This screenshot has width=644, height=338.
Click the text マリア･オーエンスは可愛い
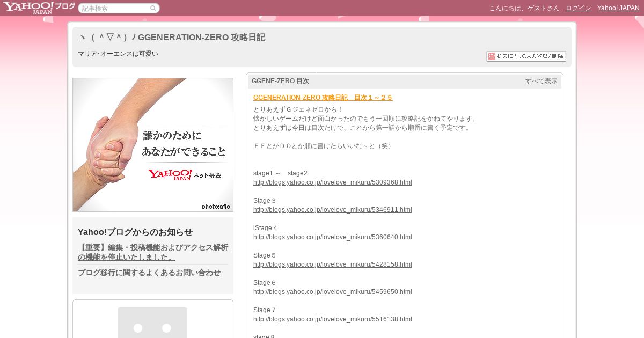pos(118,54)
